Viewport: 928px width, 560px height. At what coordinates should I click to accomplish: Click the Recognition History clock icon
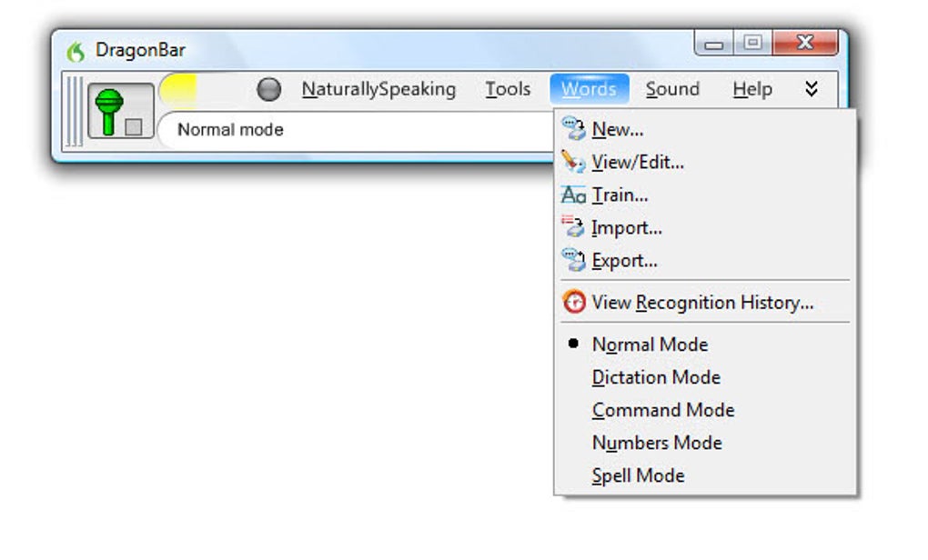pyautogui.click(x=573, y=302)
